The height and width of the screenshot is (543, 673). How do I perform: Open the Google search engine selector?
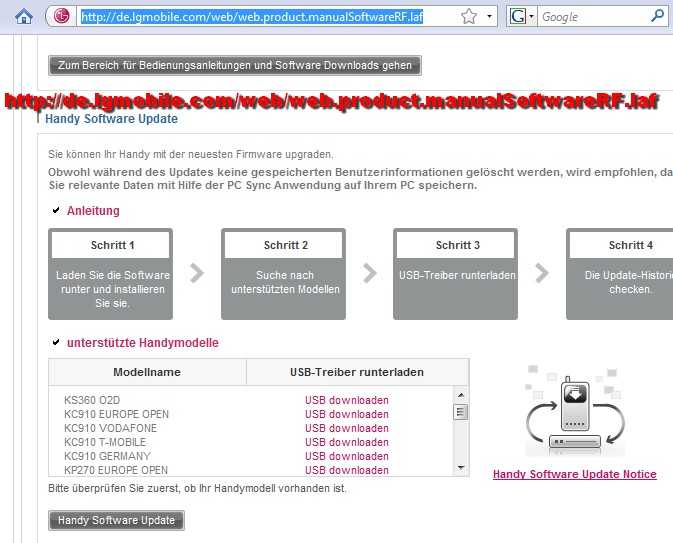point(521,17)
